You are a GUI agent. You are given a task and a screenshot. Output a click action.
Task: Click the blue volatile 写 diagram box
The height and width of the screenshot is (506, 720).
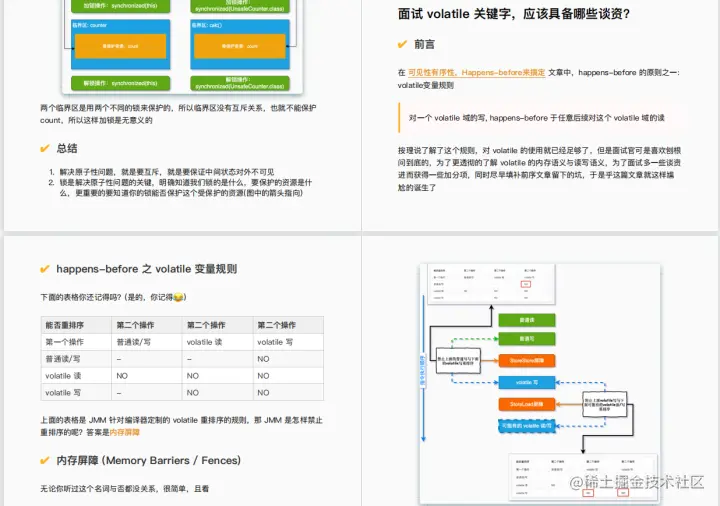(527, 382)
